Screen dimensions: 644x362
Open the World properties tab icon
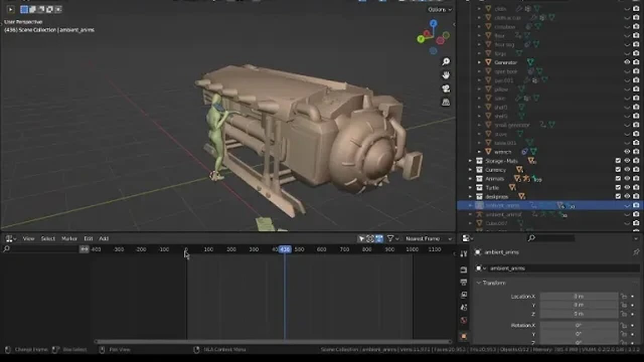[x=463, y=320]
